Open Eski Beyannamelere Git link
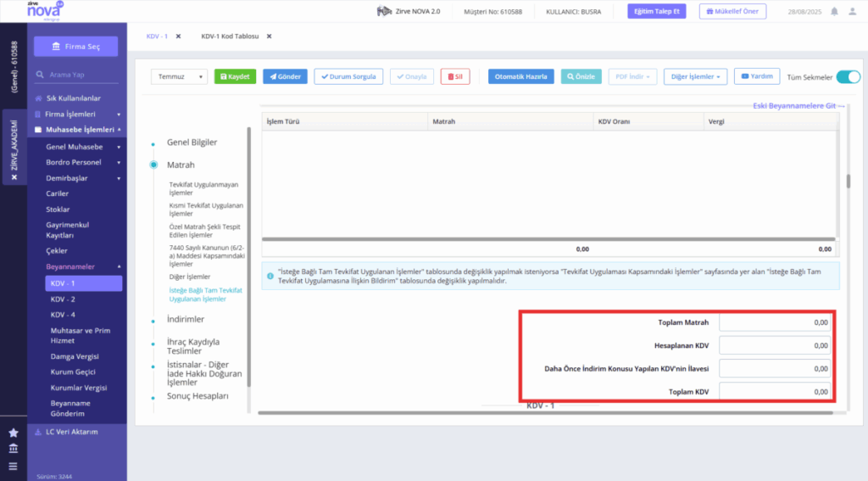 (x=798, y=106)
